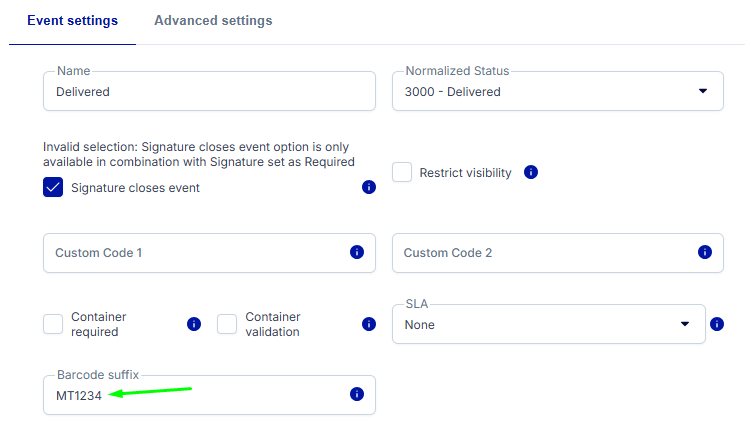745x435 pixels.
Task: Select the Event settings tab
Action: [x=72, y=21]
